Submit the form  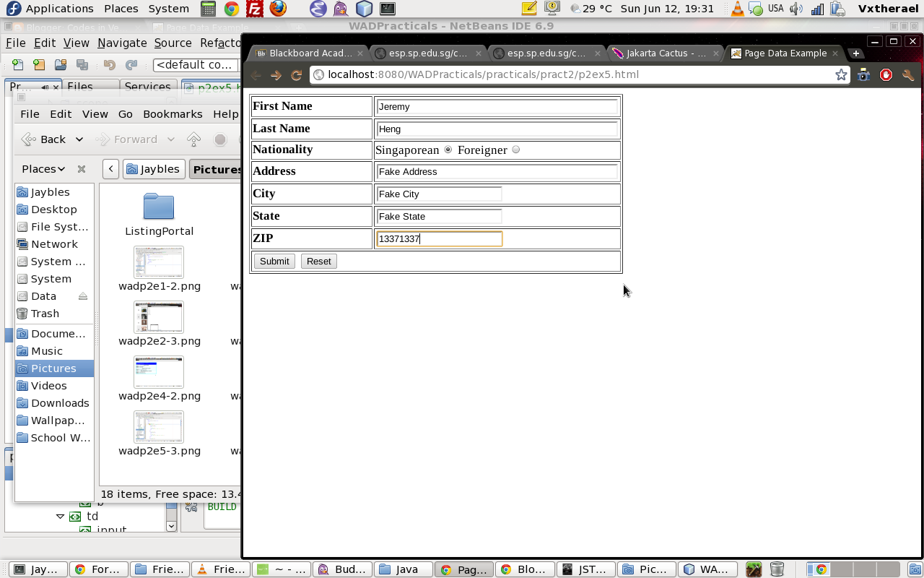click(x=274, y=262)
